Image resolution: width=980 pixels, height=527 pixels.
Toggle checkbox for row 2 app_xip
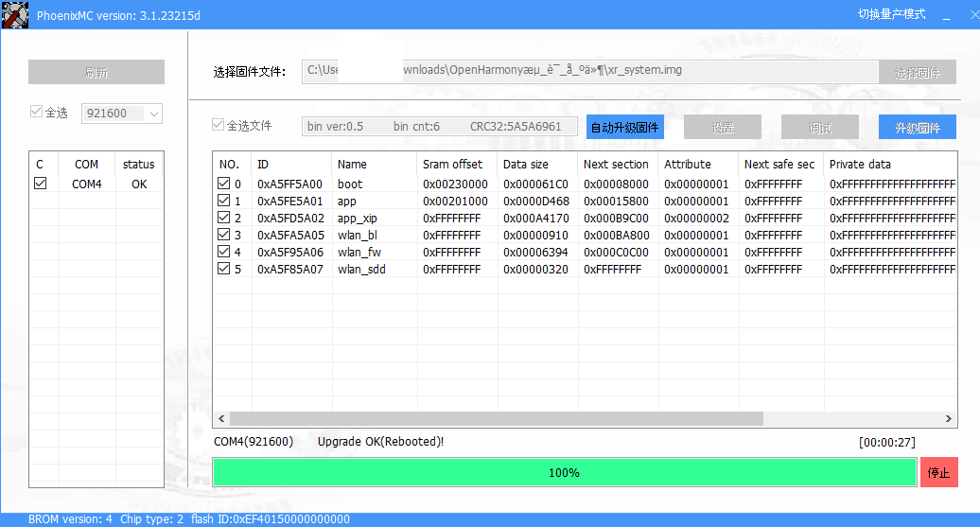[224, 217]
